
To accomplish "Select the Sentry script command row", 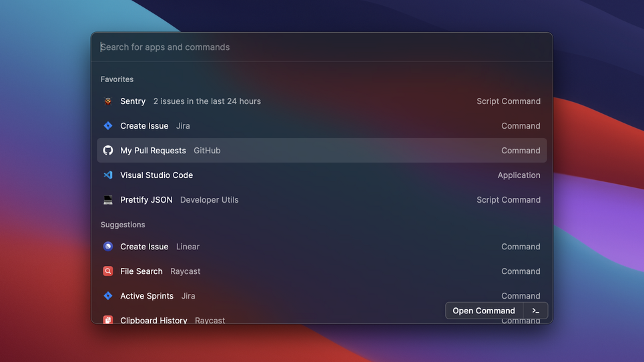I will point(322,101).
